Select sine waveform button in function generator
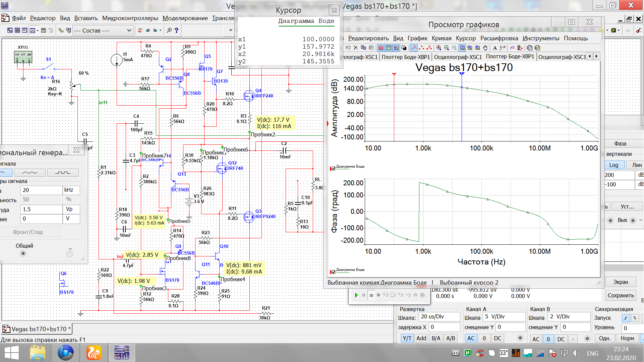Screen dimensions: 644x362 coord(5,173)
